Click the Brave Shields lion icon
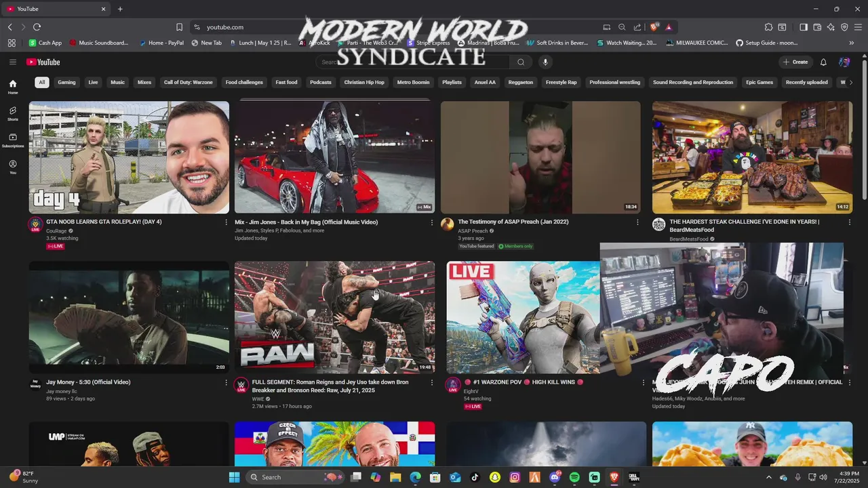 (654, 27)
